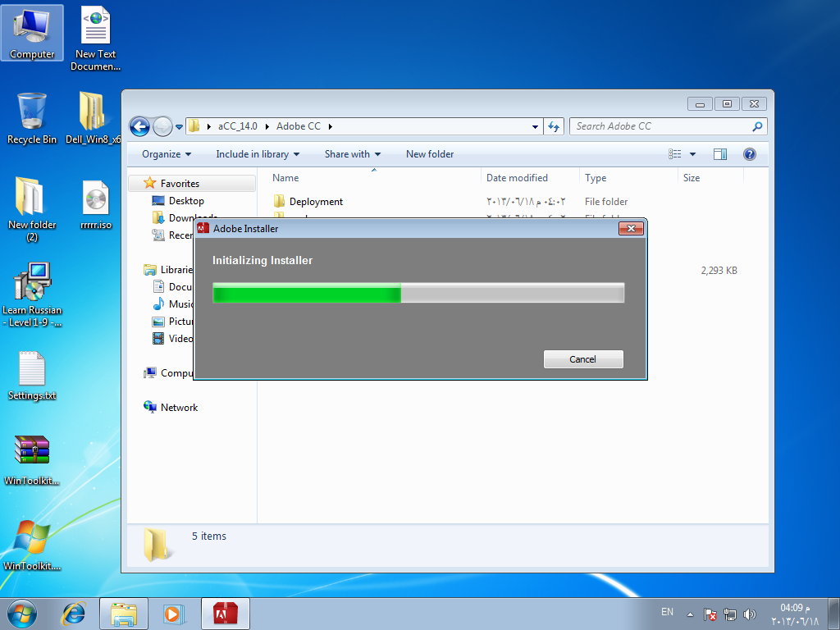Click Windows Explorer taskbar button
The width and height of the screenshot is (840, 630).
(124, 614)
